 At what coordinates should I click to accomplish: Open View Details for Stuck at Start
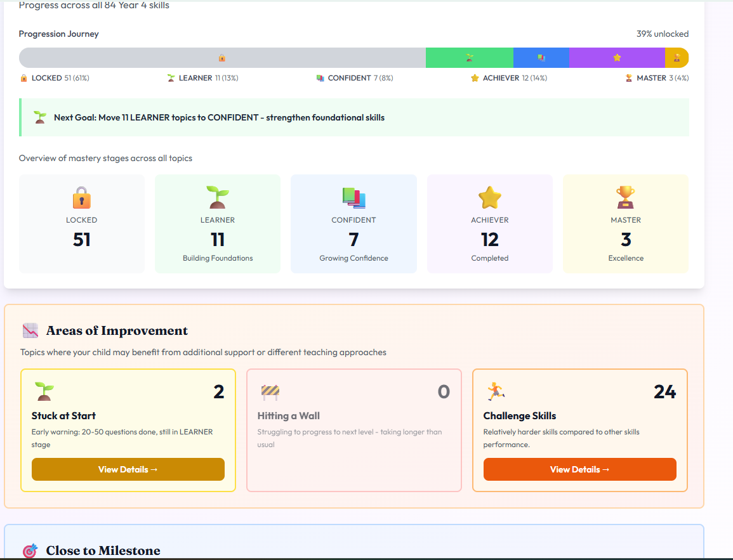[x=128, y=469]
